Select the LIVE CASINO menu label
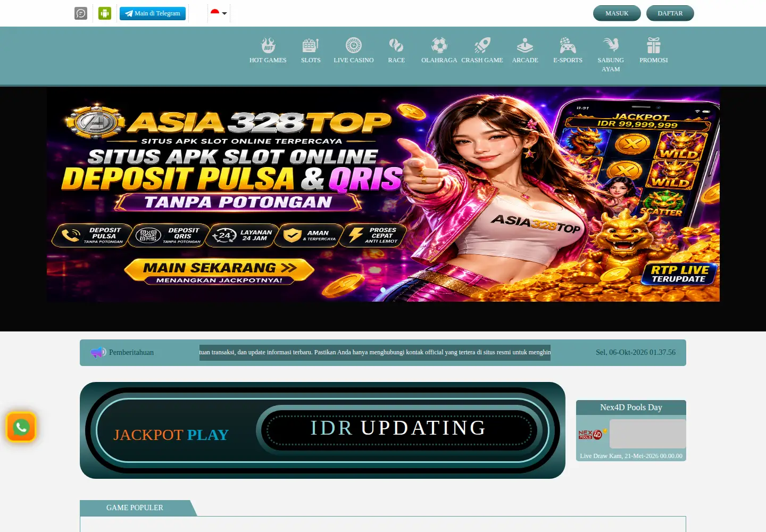The image size is (766, 532). [354, 60]
